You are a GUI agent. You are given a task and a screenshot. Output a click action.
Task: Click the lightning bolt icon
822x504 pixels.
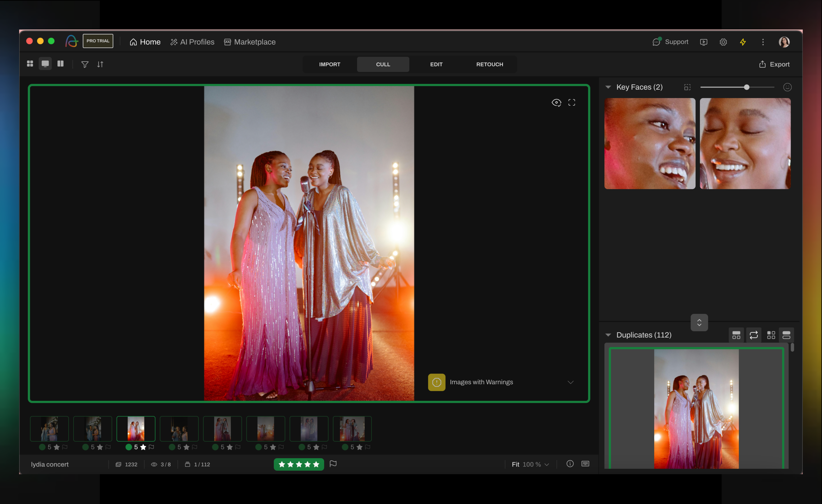click(743, 42)
